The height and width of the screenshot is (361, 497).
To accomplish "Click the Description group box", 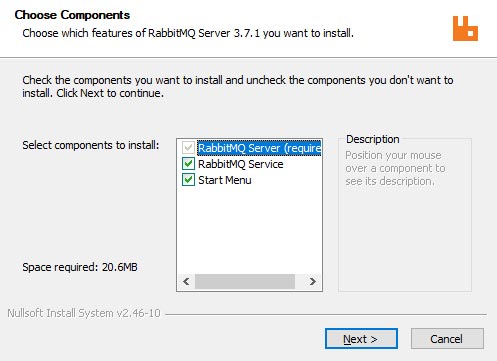I will (405, 213).
